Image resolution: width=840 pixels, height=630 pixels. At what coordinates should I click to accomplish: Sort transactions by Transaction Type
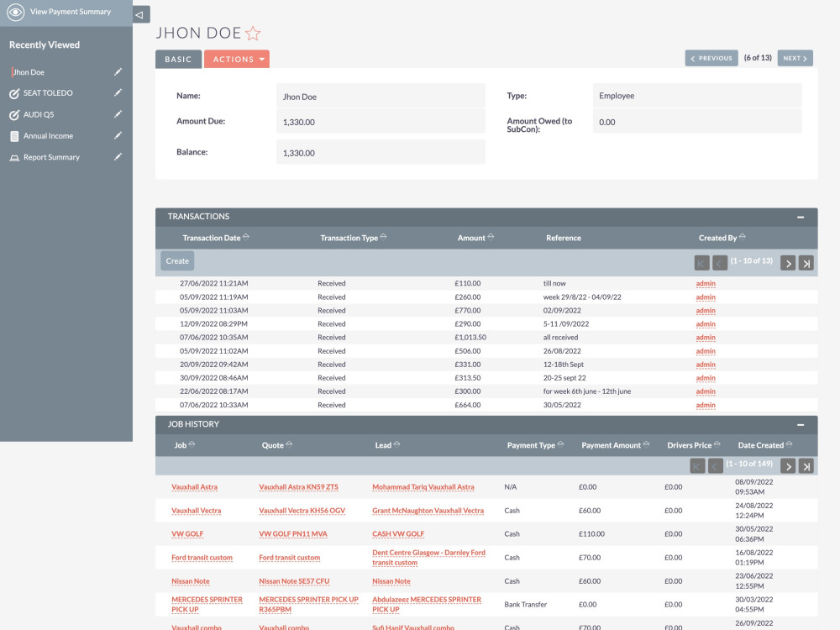pyautogui.click(x=354, y=238)
